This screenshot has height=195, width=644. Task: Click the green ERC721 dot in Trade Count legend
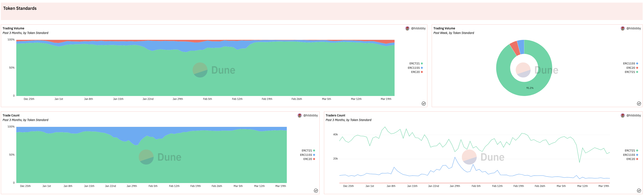(314, 151)
